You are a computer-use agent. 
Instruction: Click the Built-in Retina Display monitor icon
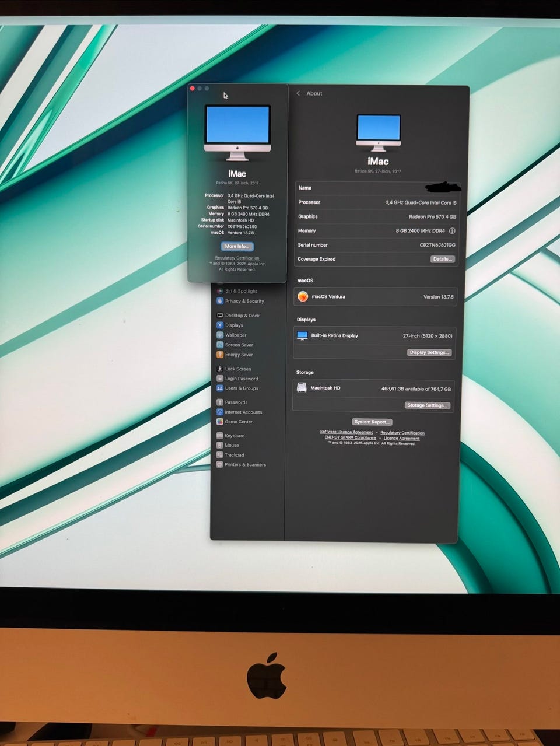point(302,336)
